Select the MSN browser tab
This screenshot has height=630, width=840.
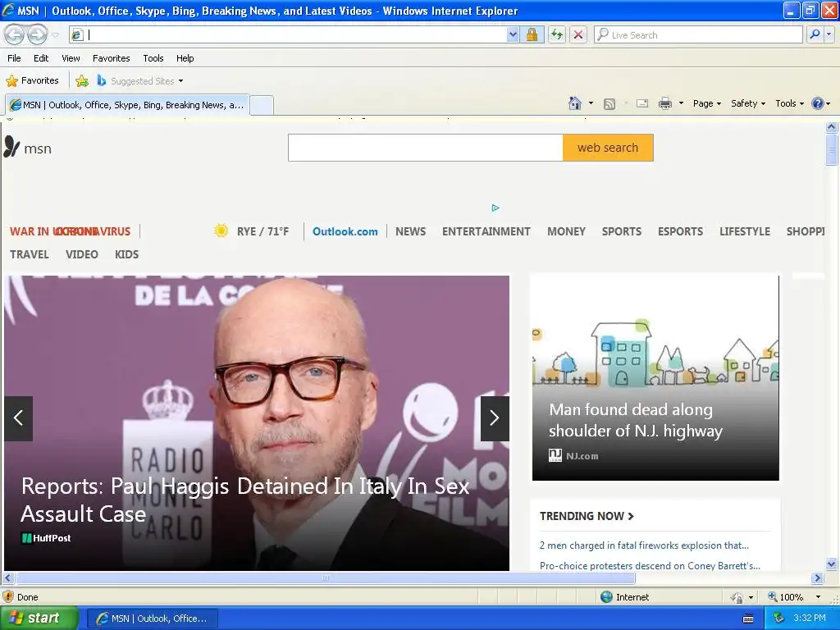pos(127,105)
